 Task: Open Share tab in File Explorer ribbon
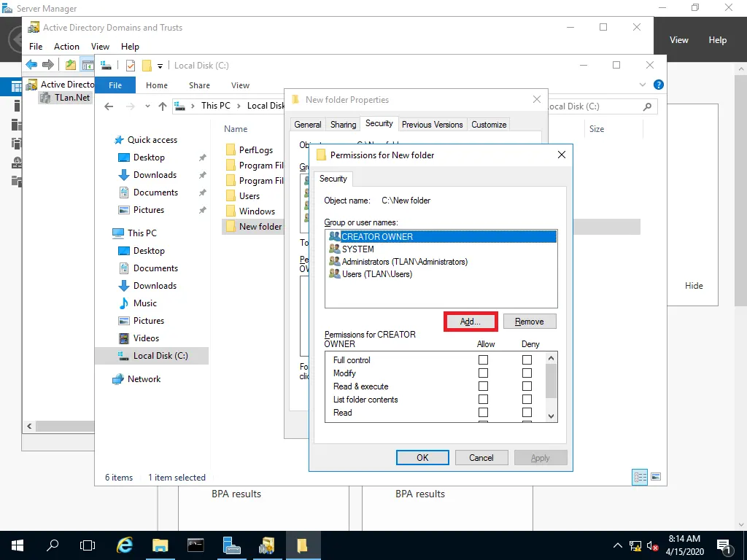[199, 85]
